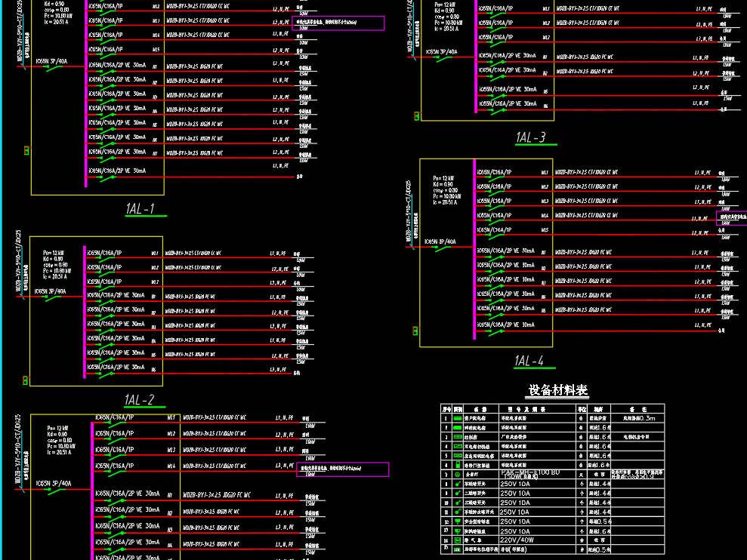The image size is (747, 560).
Task: Select the magenta busbar in panel 1AL-2
Action: coord(85,312)
